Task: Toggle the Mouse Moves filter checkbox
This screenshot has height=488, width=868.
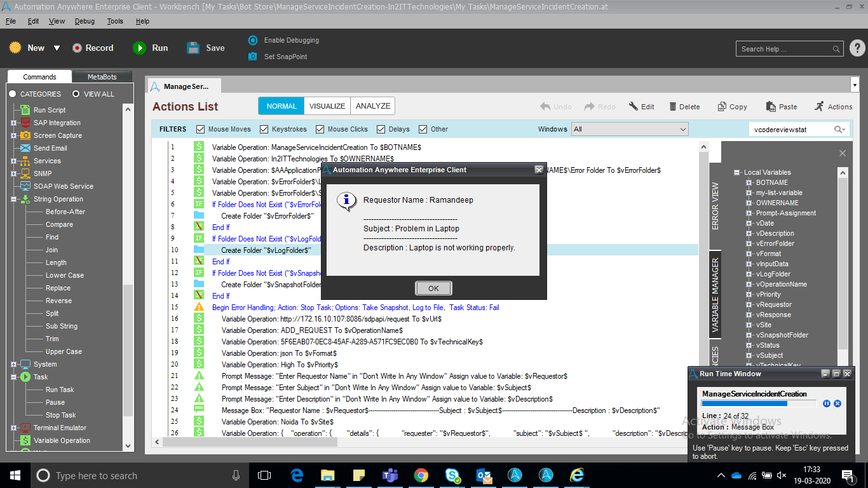Action: click(201, 129)
